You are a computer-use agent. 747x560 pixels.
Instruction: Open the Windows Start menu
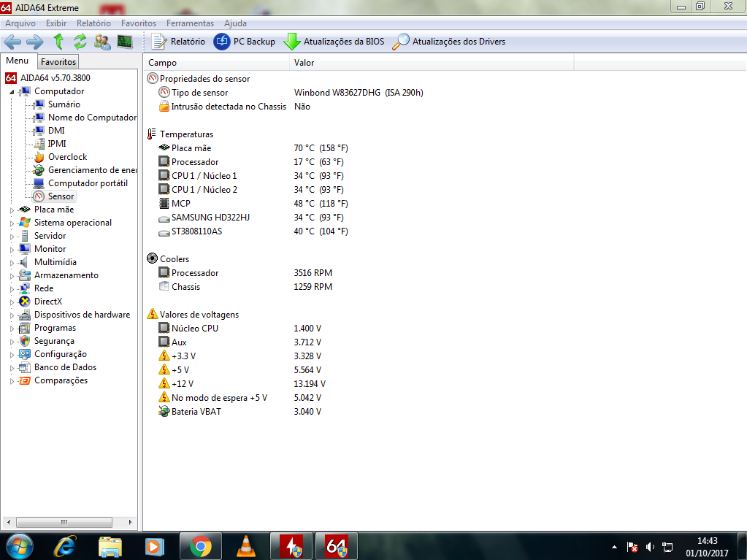[x=19, y=547]
